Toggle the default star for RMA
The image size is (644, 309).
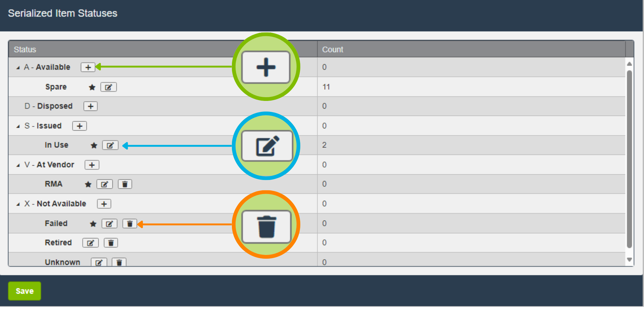(88, 184)
